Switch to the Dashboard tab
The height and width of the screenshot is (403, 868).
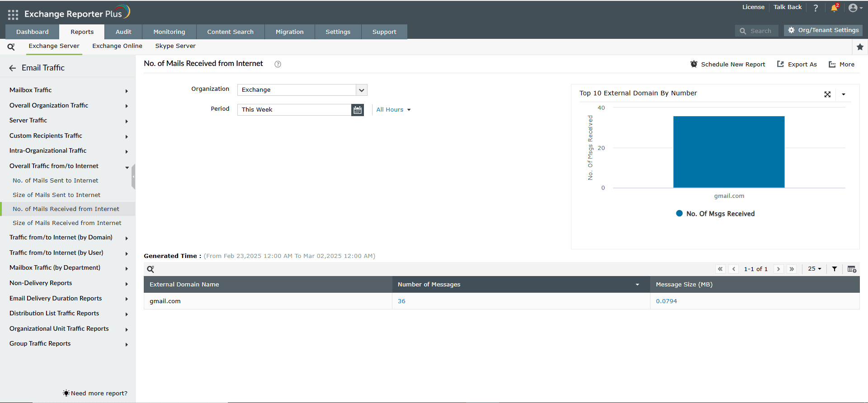[33, 32]
